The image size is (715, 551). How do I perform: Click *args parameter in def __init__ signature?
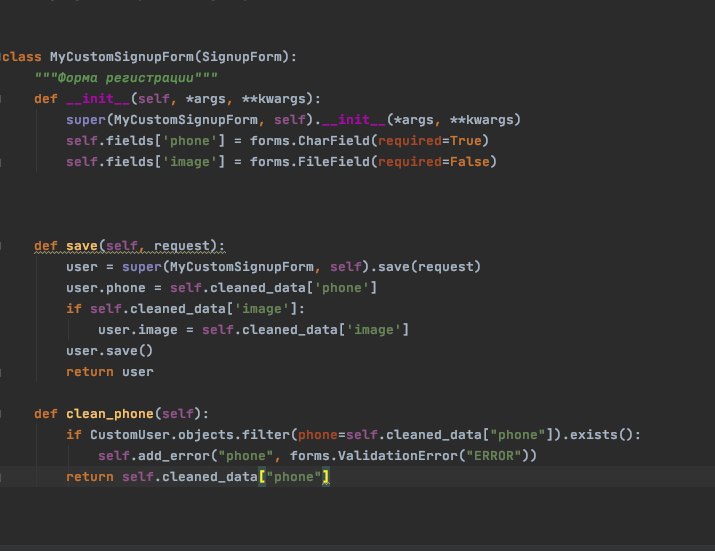(x=206, y=99)
